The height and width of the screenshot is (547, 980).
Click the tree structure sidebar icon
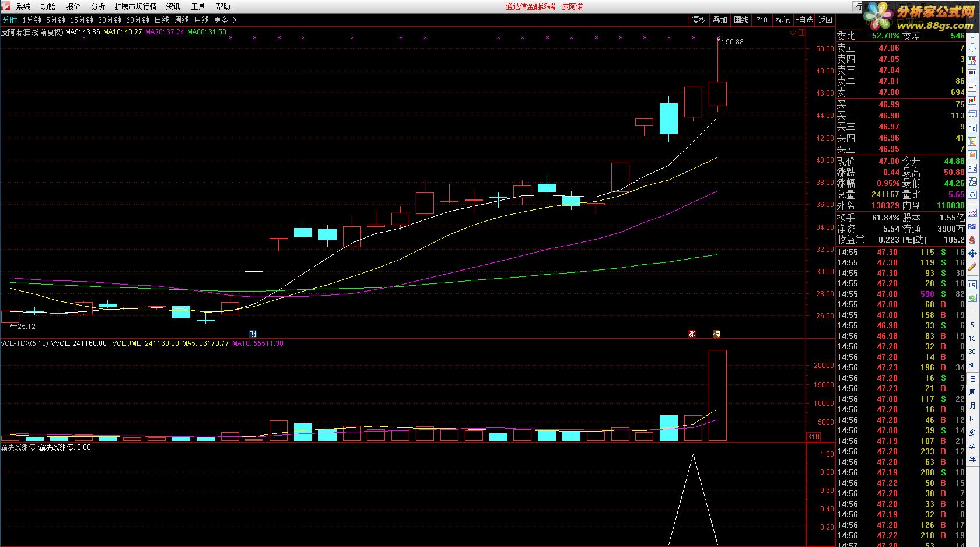pos(972,142)
